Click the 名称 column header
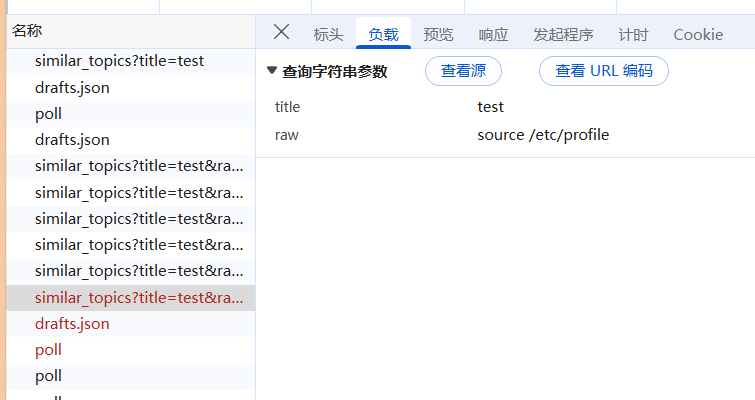This screenshot has height=400, width=755. 27,32
